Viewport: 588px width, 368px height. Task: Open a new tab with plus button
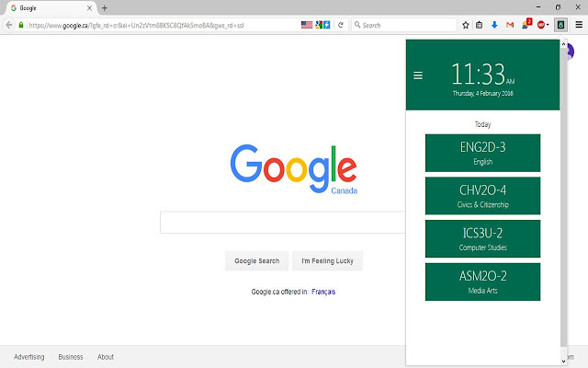coord(105,8)
